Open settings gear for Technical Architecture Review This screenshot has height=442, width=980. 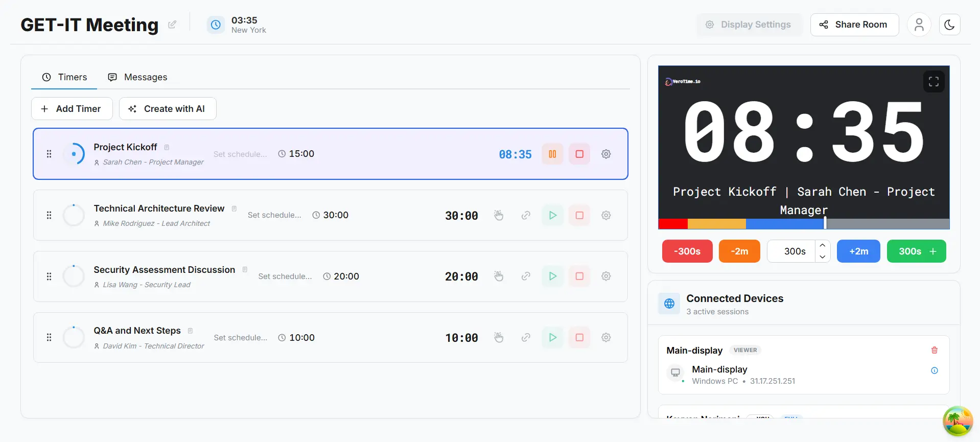pos(606,215)
